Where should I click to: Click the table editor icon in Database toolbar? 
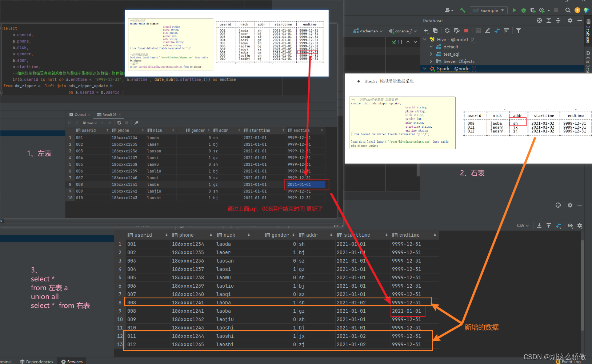tap(478, 31)
